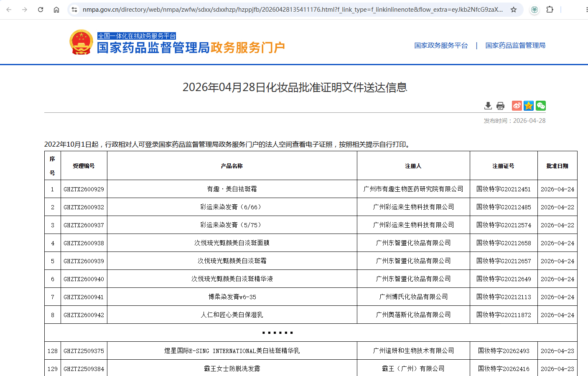This screenshot has width=588, height=376.
Task: Click the 批准日期 column header
Action: 557,166
